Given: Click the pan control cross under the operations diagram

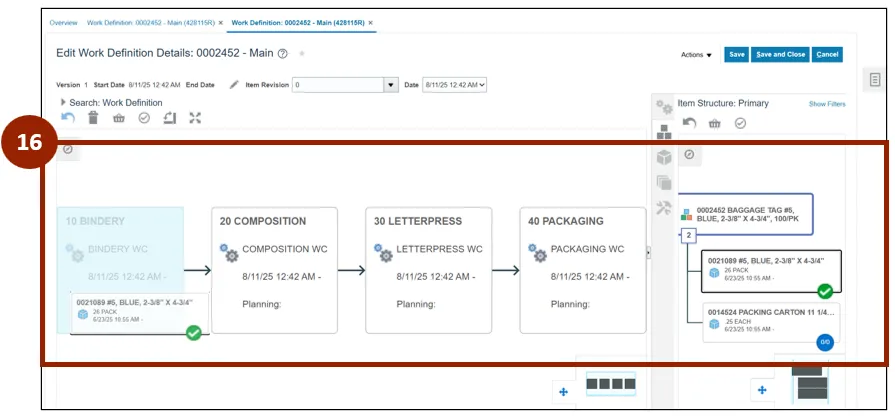Looking at the screenshot, I should 563,391.
